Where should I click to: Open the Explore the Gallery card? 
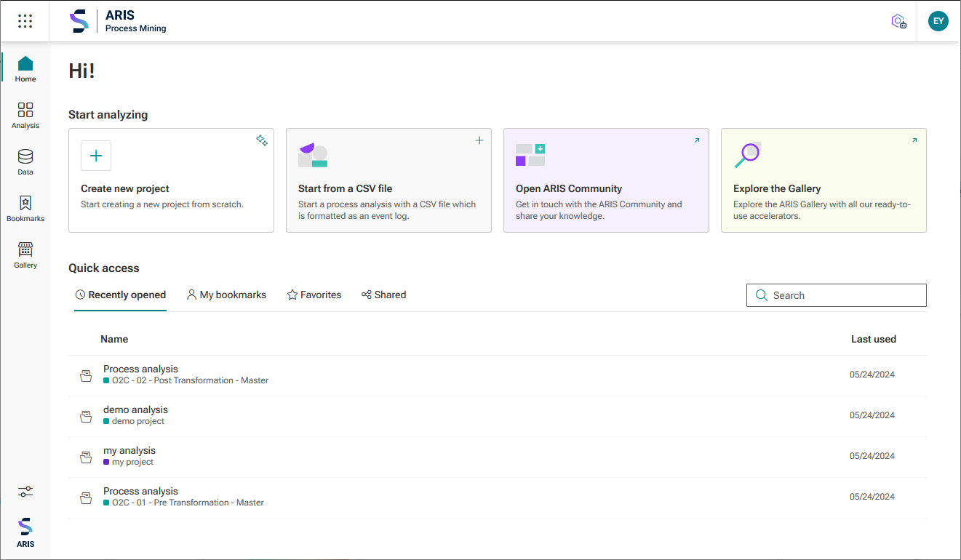point(824,180)
